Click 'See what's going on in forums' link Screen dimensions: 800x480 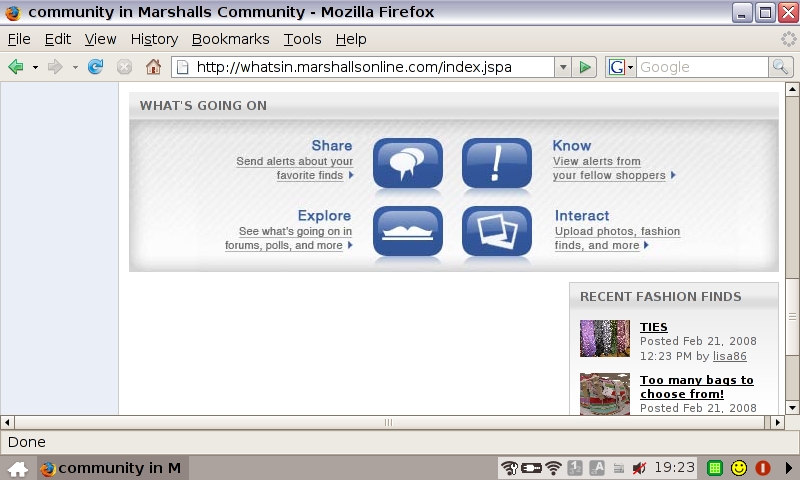tap(289, 238)
